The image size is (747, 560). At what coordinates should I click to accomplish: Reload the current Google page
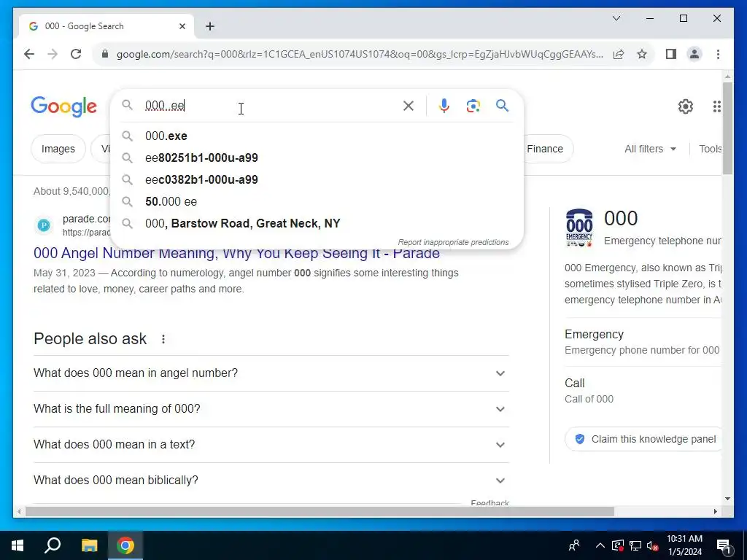tap(76, 54)
